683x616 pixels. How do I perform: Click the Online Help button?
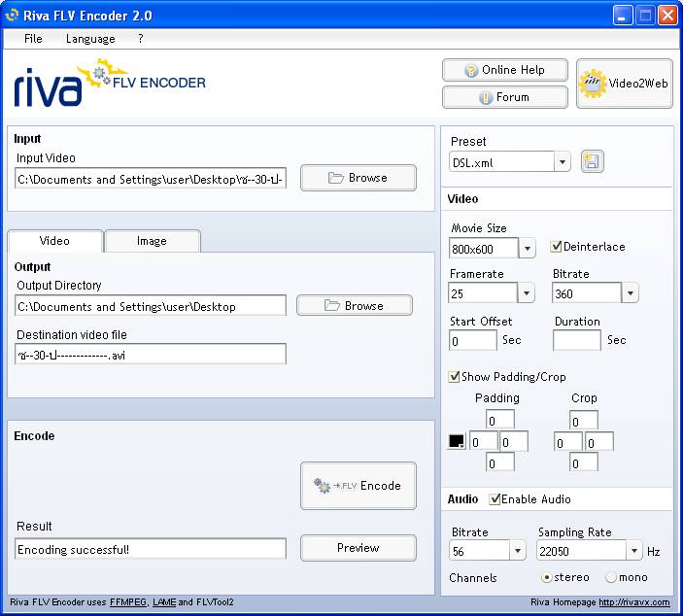point(505,70)
